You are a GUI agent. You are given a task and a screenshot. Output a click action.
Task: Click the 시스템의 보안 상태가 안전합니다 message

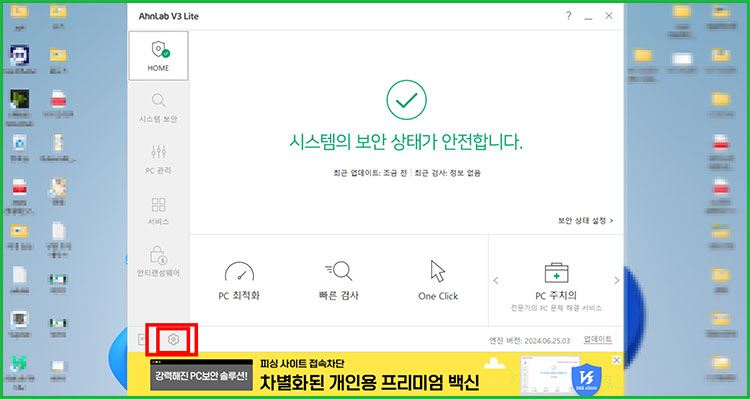click(406, 143)
